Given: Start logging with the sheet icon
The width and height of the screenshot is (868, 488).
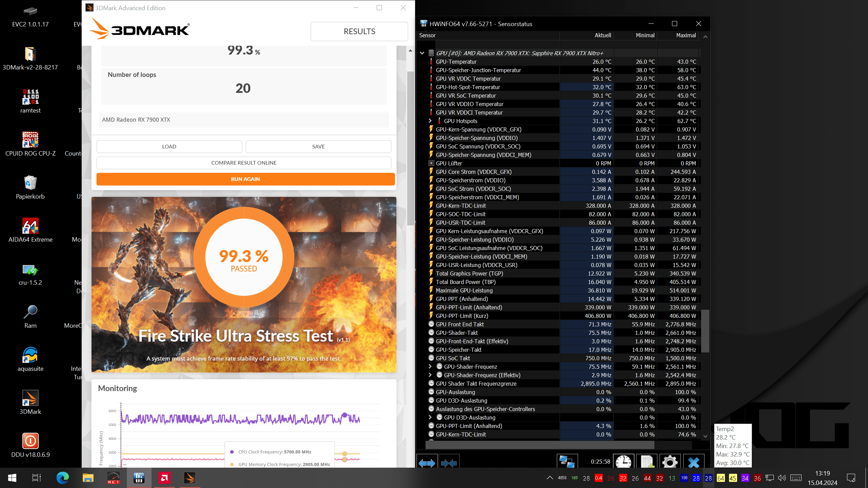Looking at the screenshot, I should [x=647, y=462].
